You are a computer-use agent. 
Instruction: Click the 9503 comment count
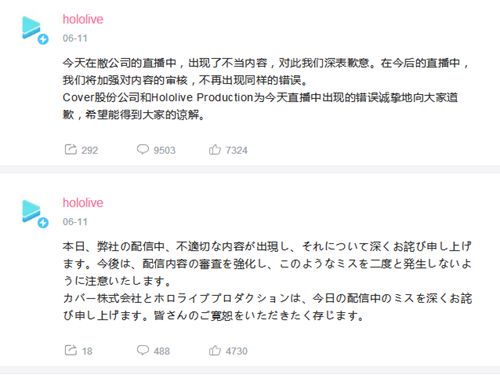point(164,150)
